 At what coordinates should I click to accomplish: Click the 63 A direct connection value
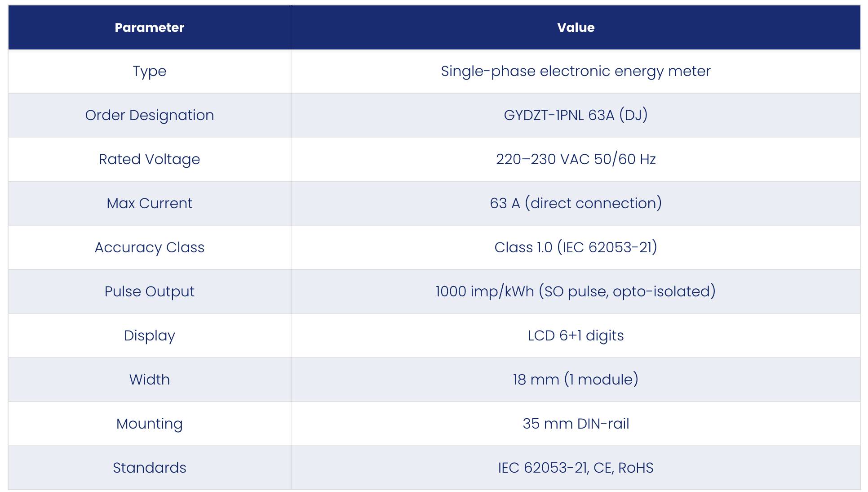(x=576, y=203)
